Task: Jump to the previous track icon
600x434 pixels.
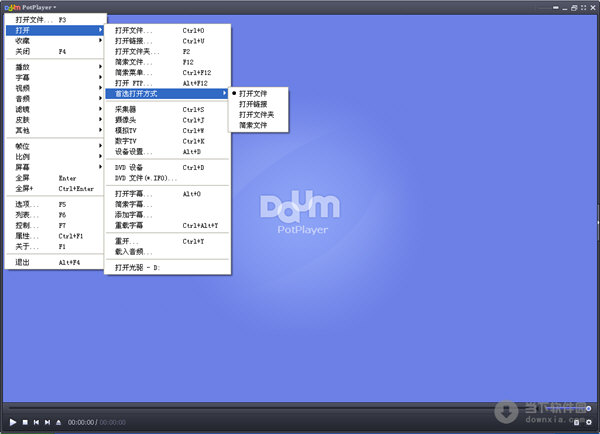Action: tap(36, 422)
